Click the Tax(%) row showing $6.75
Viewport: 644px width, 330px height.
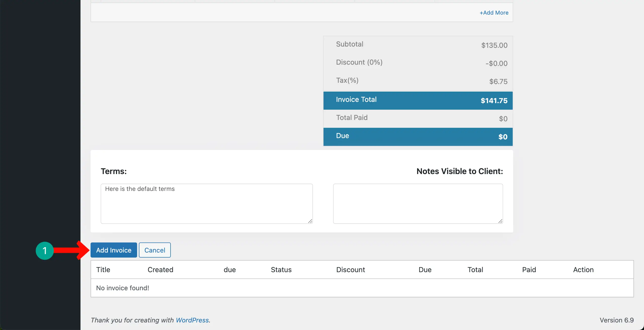pyautogui.click(x=418, y=80)
